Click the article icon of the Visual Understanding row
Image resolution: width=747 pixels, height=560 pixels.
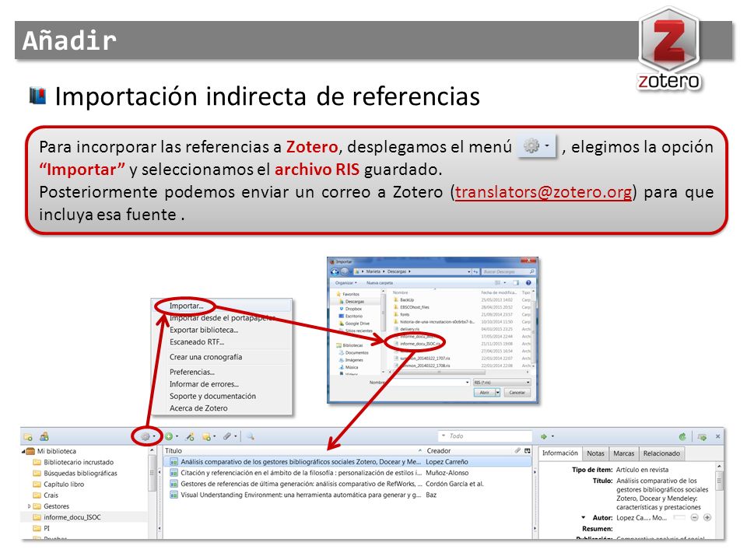tap(174, 495)
